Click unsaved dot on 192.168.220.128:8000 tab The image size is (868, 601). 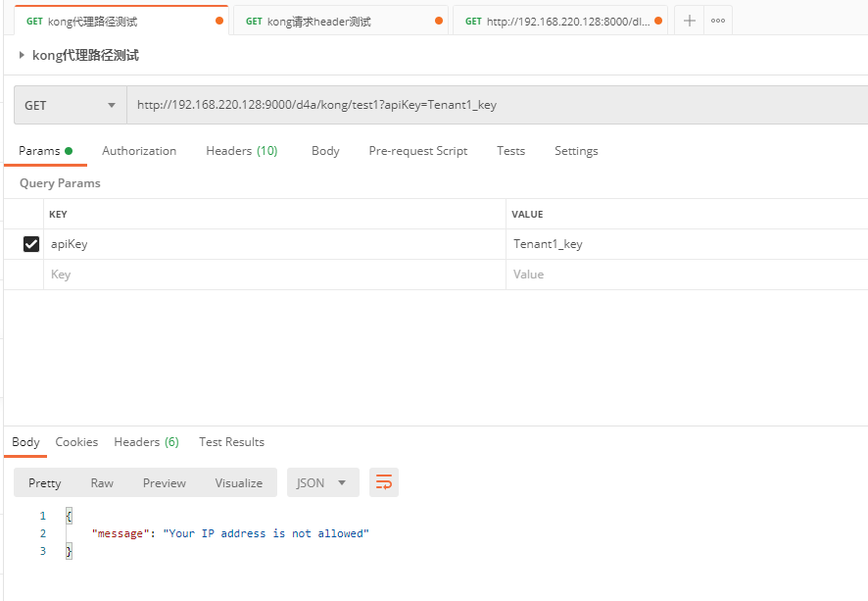(658, 21)
